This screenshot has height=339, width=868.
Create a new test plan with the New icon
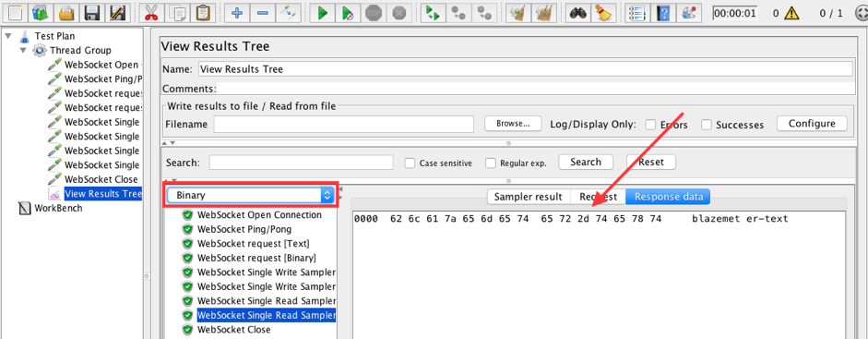[x=15, y=12]
